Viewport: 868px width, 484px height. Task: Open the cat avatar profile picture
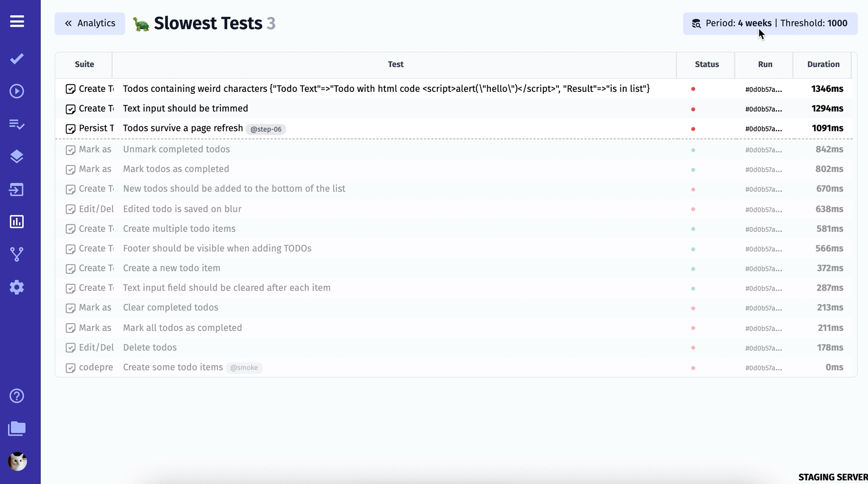click(17, 462)
